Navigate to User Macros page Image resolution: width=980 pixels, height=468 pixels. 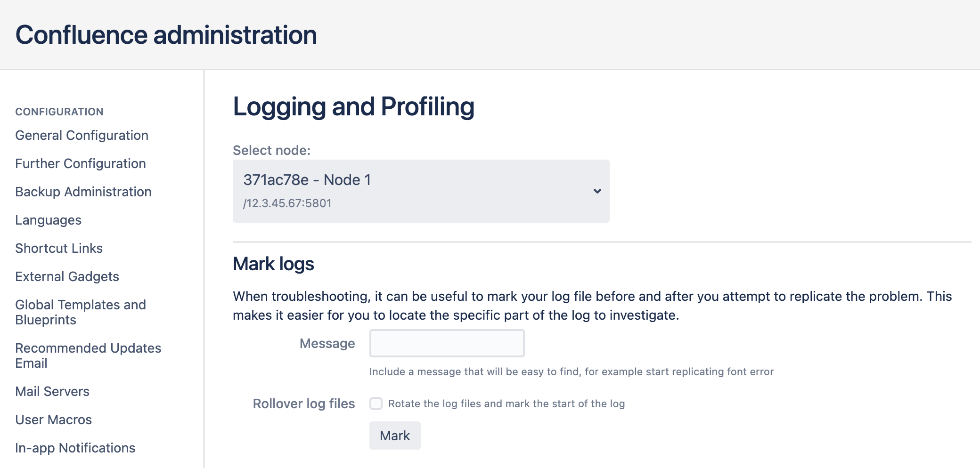point(53,420)
